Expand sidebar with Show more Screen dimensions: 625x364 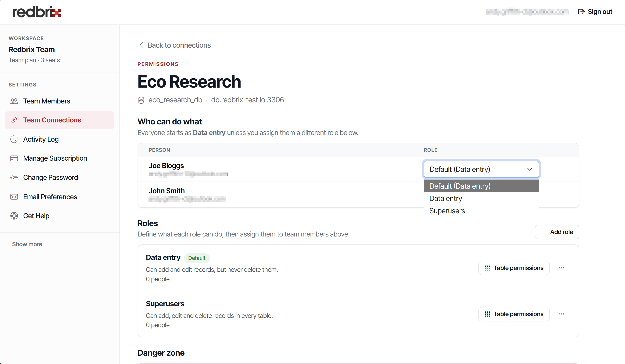tap(27, 244)
